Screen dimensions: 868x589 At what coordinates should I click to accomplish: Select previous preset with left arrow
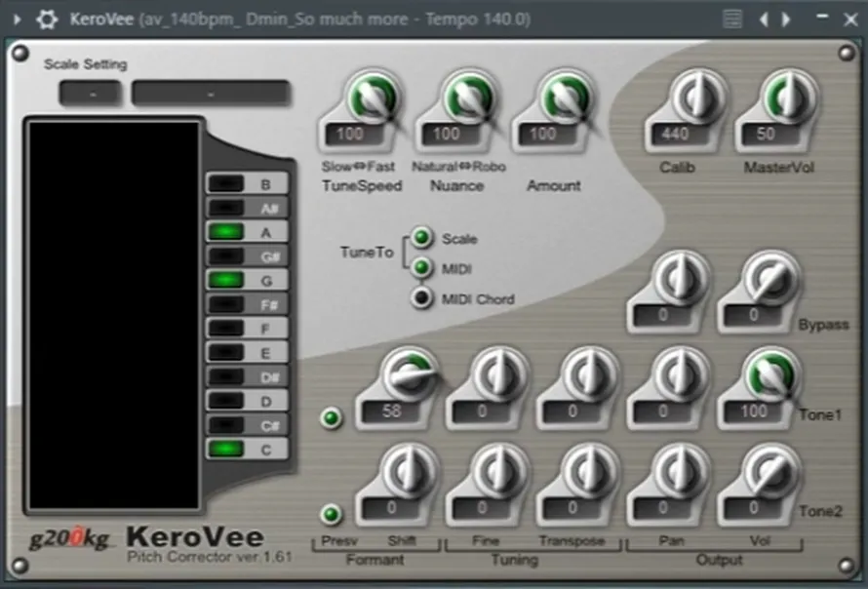pyautogui.click(x=764, y=20)
